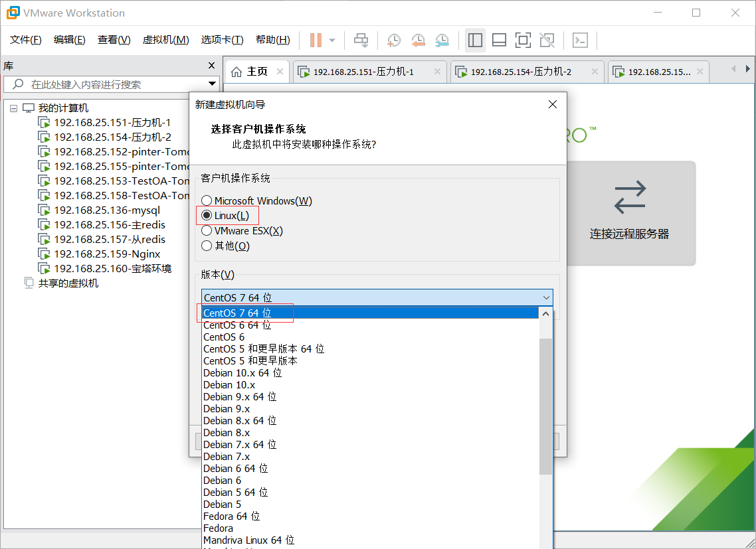The image size is (756, 549).
Task: Switch to the 192.168.25.154-压力机-2 tab
Action: 527,72
